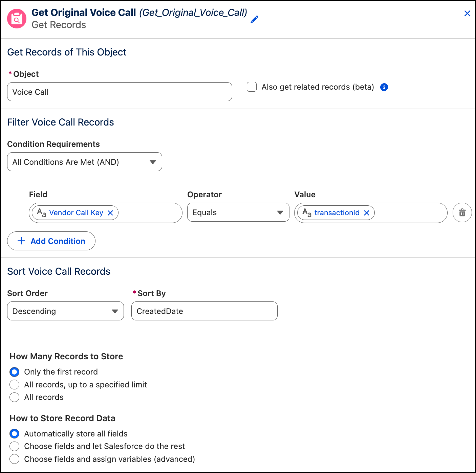Click the How Many Records to Store label
The height and width of the screenshot is (473, 476).
[66, 356]
